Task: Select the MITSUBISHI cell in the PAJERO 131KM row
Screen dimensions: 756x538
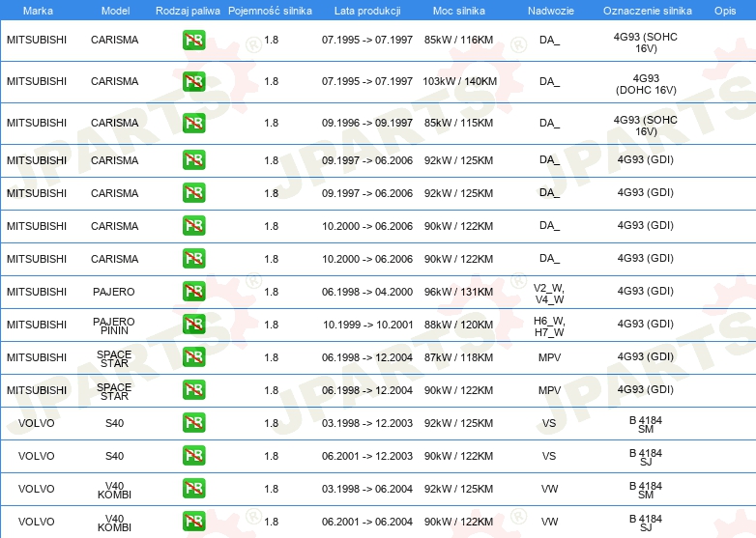Action: point(37,292)
